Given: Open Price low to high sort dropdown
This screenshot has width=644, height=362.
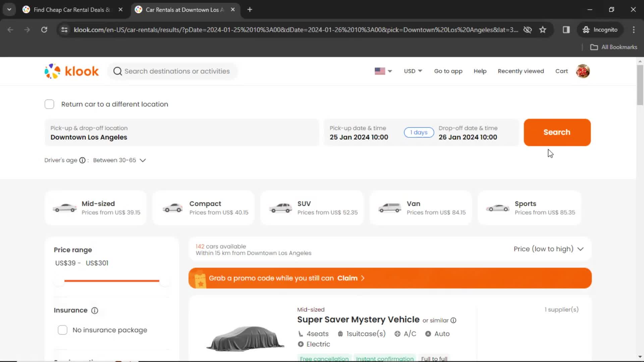Looking at the screenshot, I should 548,249.
